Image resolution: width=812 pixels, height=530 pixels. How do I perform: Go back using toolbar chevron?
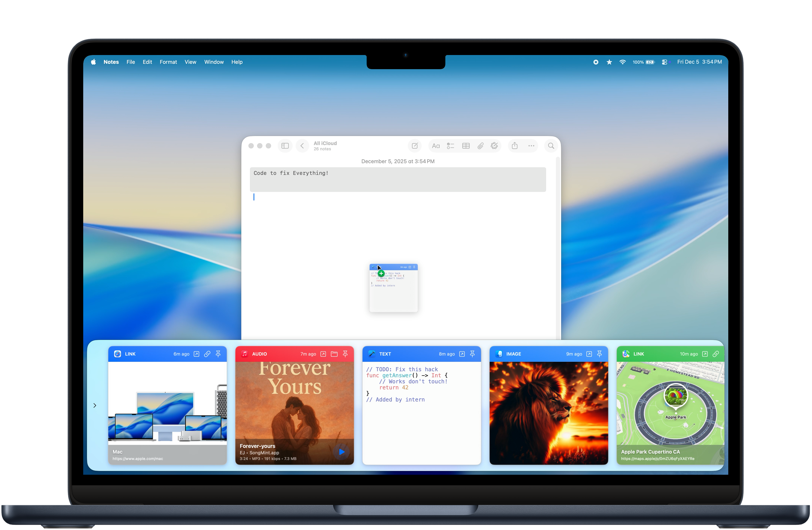302,146
